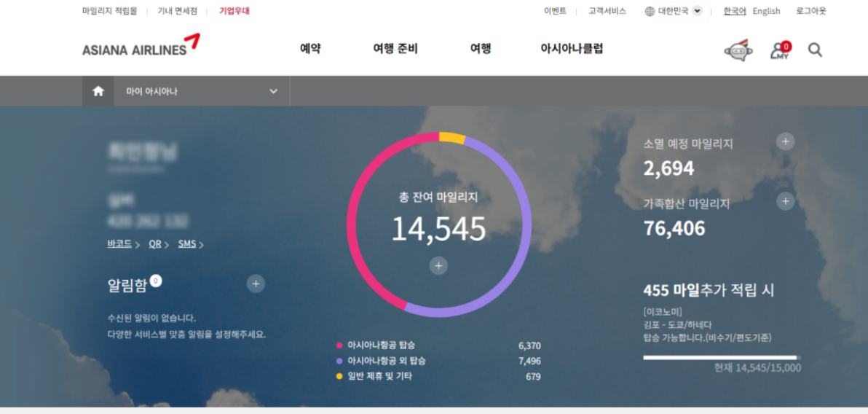Viewport: 868px width, 414px height.
Task: Expand the 알림함 plus button
Action: pos(256,284)
